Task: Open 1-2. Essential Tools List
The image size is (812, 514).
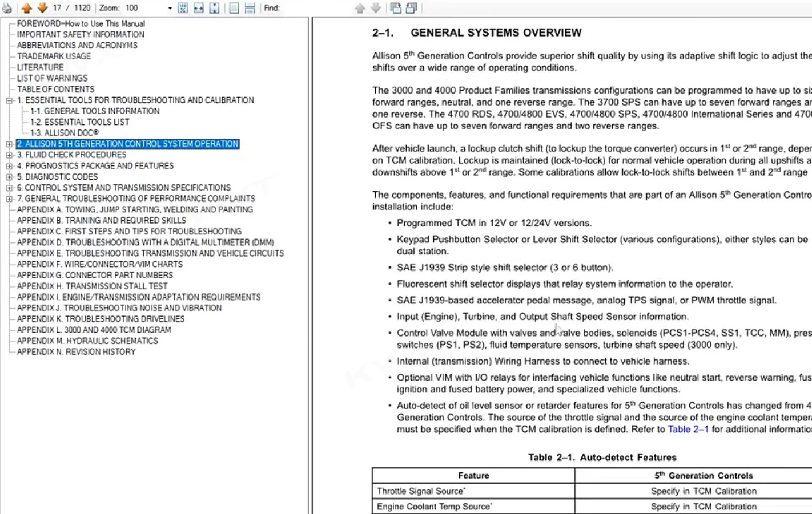Action: [79, 122]
